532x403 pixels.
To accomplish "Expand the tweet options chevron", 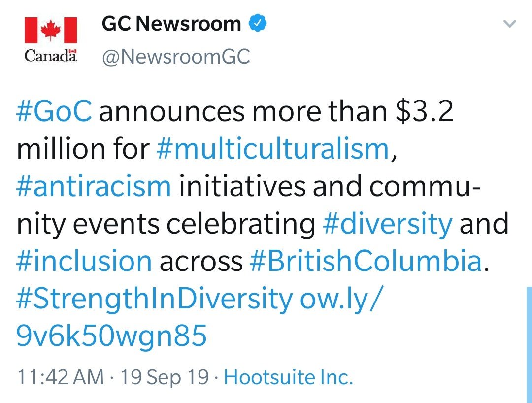I will (509, 24).
